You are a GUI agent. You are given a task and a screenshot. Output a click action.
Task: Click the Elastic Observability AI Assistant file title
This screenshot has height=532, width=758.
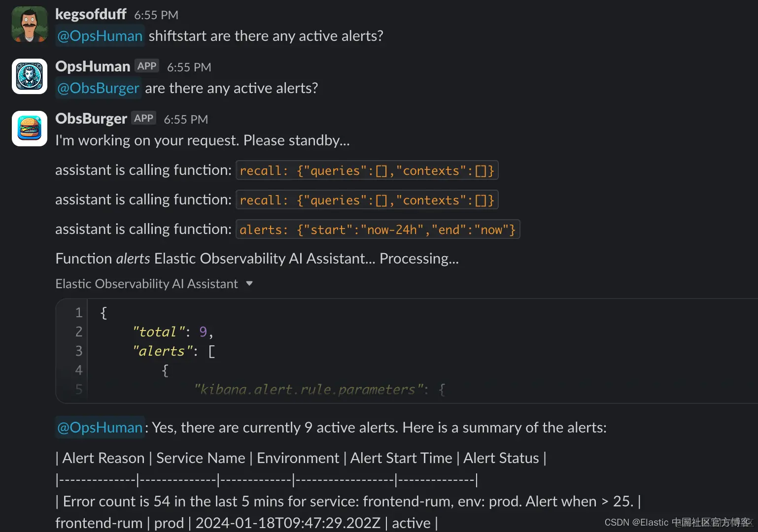[146, 284]
